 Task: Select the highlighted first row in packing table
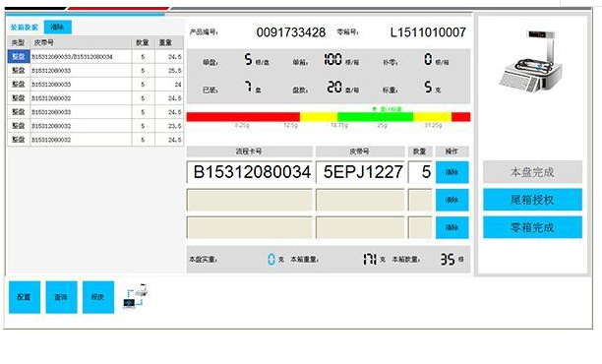(x=95, y=57)
